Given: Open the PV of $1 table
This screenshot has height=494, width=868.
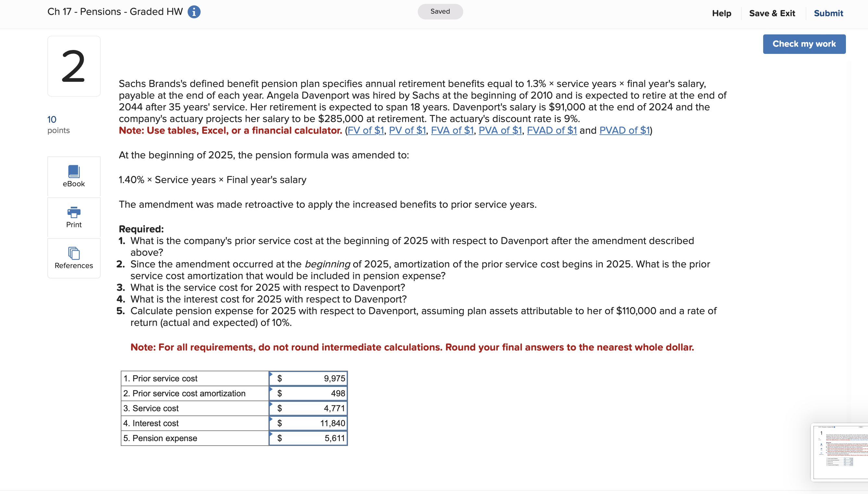Looking at the screenshot, I should point(407,130).
